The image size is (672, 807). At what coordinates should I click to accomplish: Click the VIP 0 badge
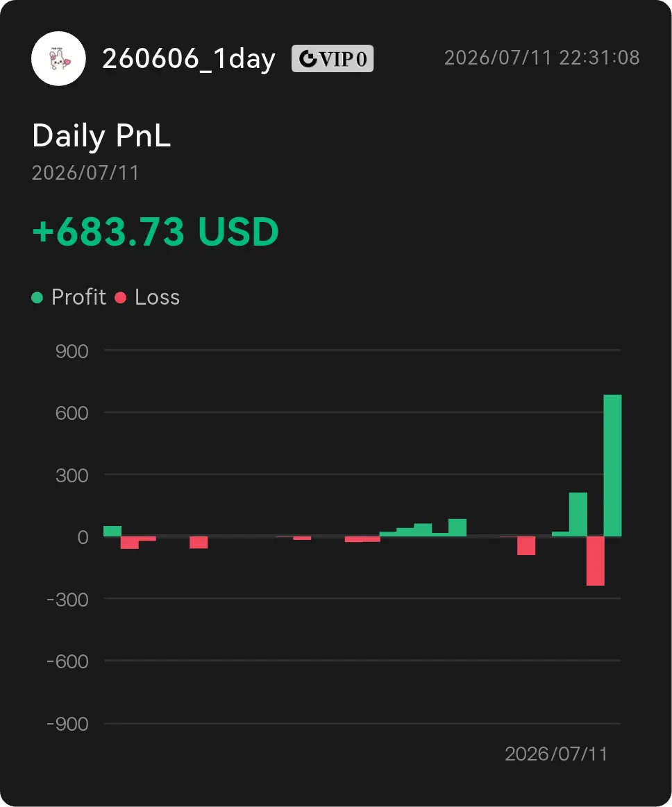tap(332, 59)
